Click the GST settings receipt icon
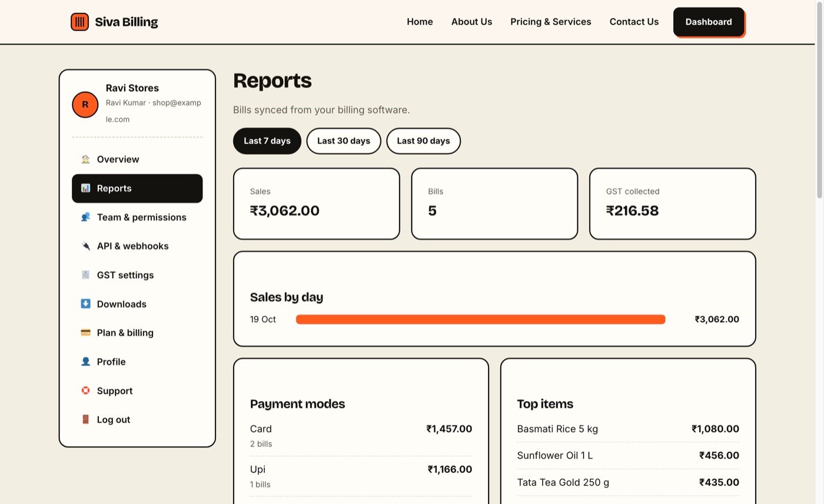 pyautogui.click(x=85, y=275)
